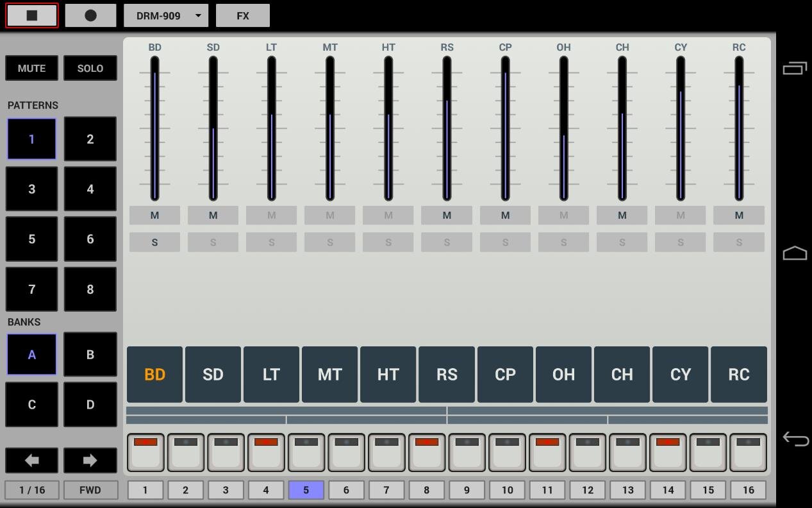Solo the BD channel
This screenshot has width=812, height=508.
click(154, 242)
